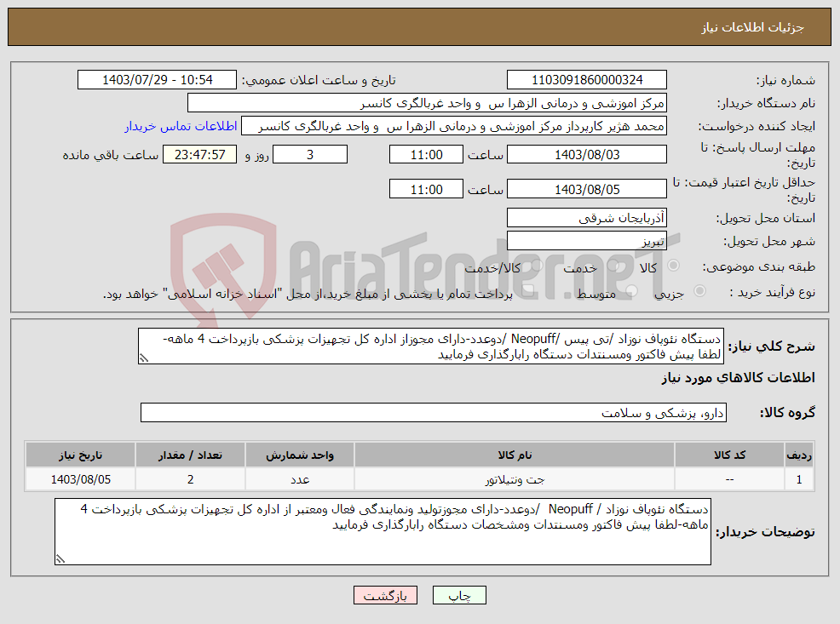Click the announcement date field 1403/07/29 - 10:54
The image size is (840, 624).
click(157, 80)
